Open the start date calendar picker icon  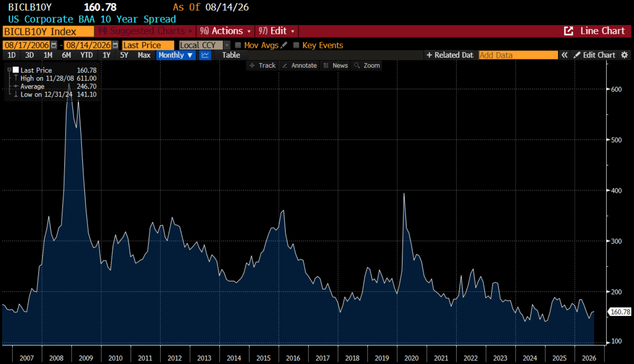(x=54, y=45)
